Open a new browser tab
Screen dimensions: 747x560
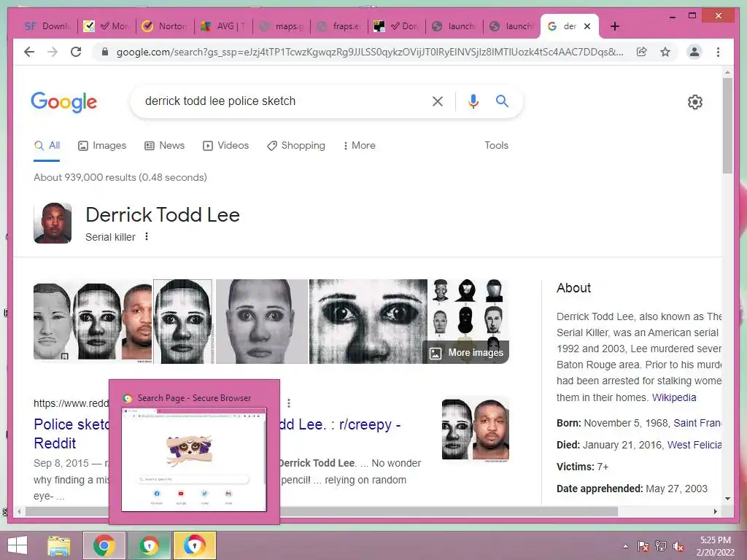pyautogui.click(x=614, y=26)
